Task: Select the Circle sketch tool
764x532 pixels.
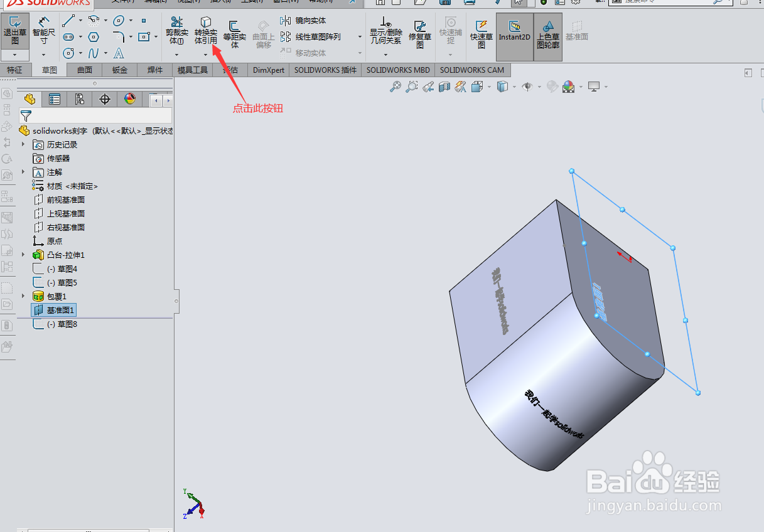Action: (x=68, y=53)
